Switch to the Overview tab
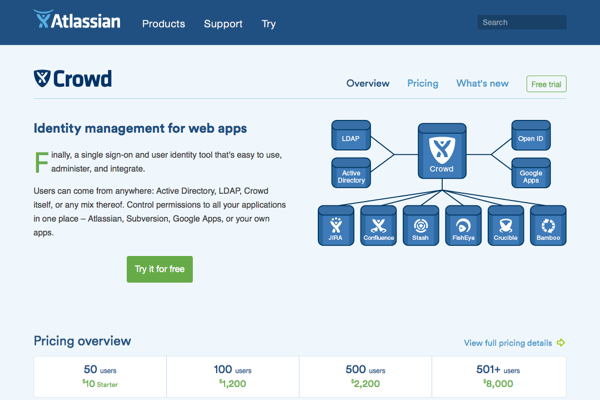This screenshot has height=400, width=600. [368, 83]
